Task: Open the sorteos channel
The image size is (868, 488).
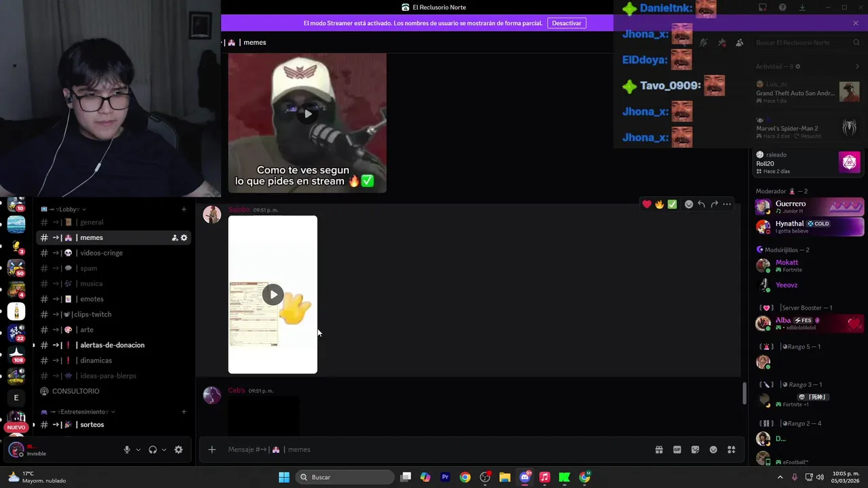Action: pyautogui.click(x=113, y=425)
